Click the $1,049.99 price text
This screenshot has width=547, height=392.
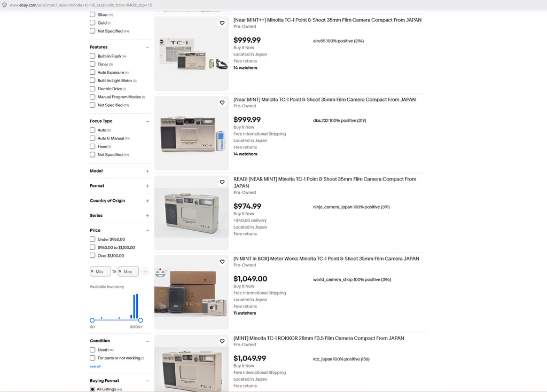[249, 358]
